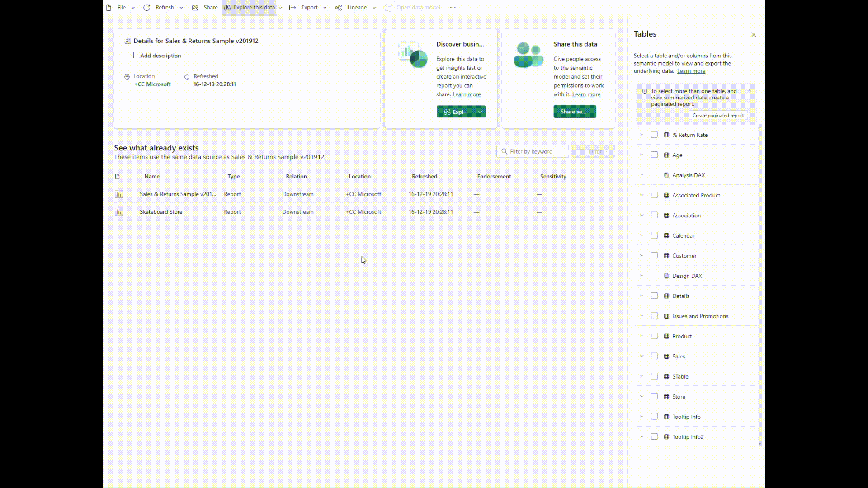868x488 pixels.
Task: Click the Lineage icon in toolbar
Action: pos(339,8)
